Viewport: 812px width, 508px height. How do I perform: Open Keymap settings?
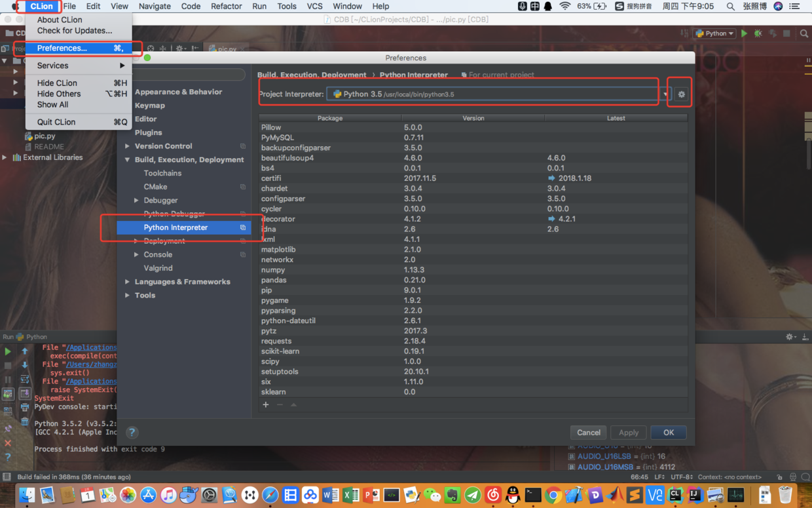point(150,106)
